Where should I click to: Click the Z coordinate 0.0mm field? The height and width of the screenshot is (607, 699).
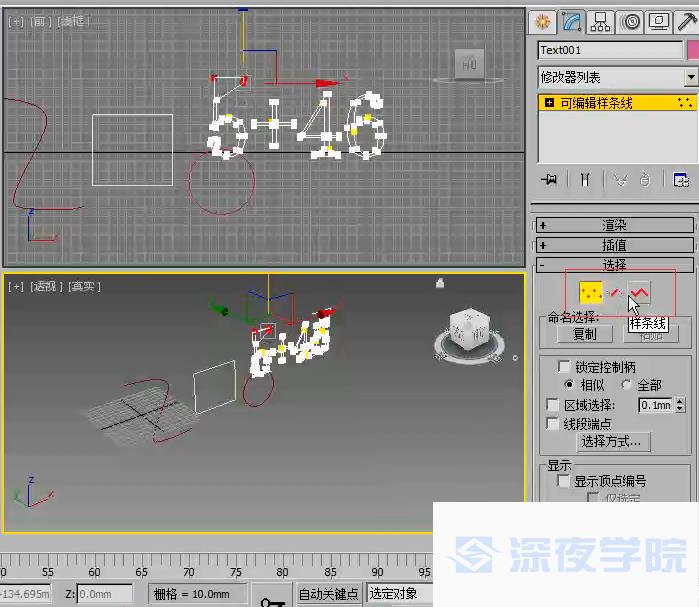click(x=105, y=594)
